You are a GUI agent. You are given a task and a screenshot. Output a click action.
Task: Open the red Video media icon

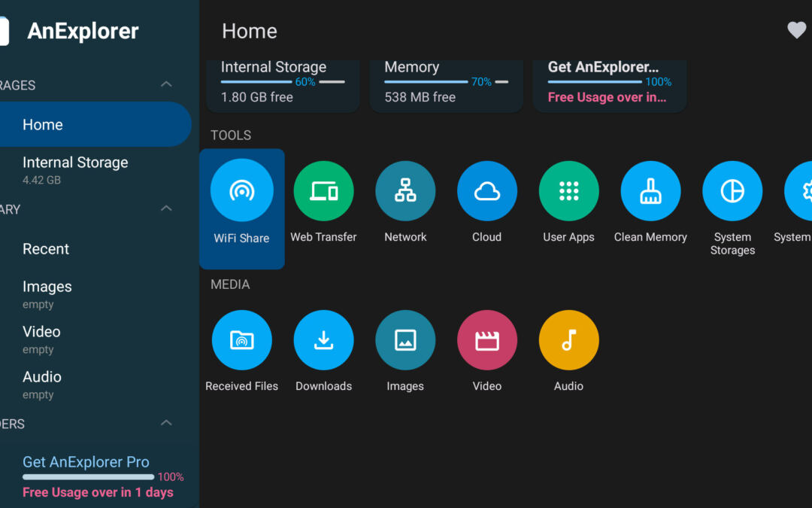click(x=486, y=340)
